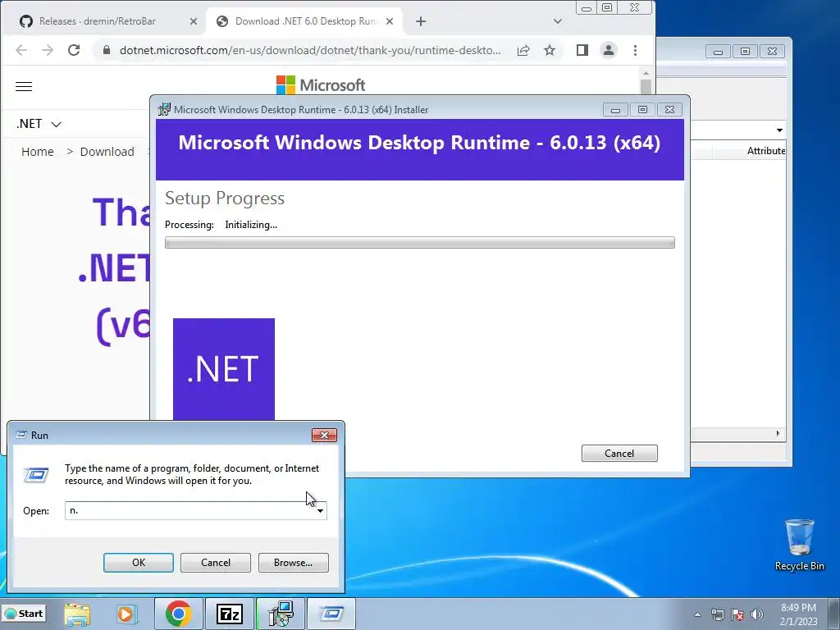Click the Start button
Screen dimensions: 840x630
(24, 614)
